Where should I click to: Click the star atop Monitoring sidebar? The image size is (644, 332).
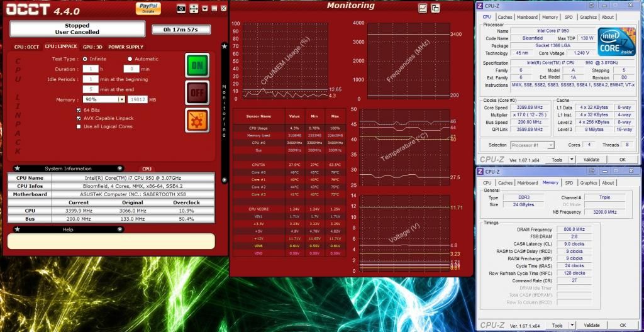pyautogui.click(x=225, y=47)
